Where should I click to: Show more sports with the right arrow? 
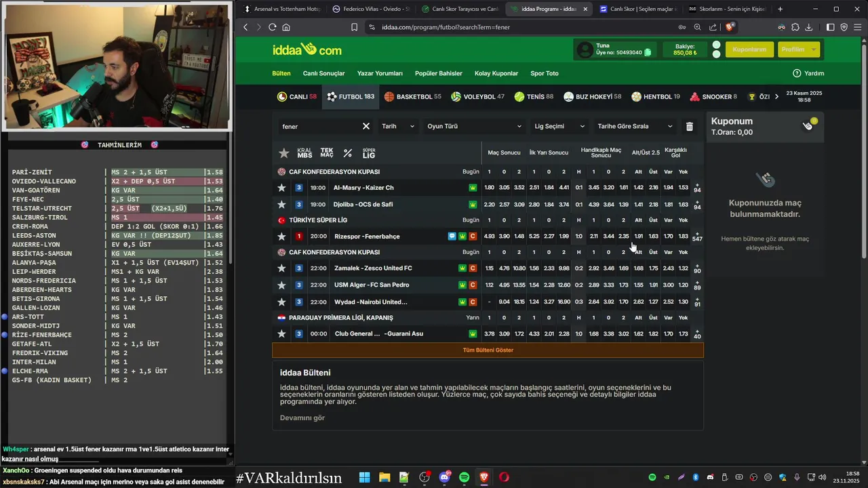click(777, 97)
